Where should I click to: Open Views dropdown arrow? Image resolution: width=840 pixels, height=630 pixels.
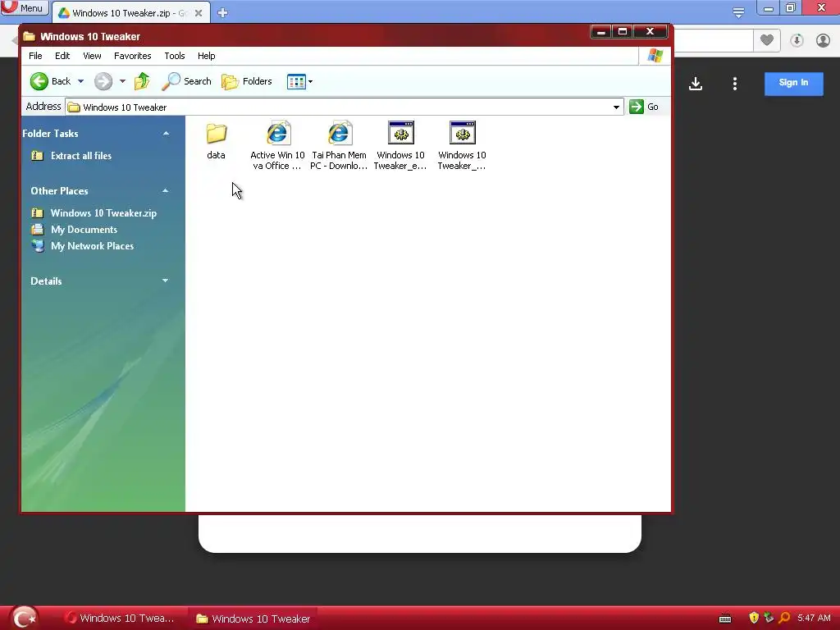coord(310,81)
